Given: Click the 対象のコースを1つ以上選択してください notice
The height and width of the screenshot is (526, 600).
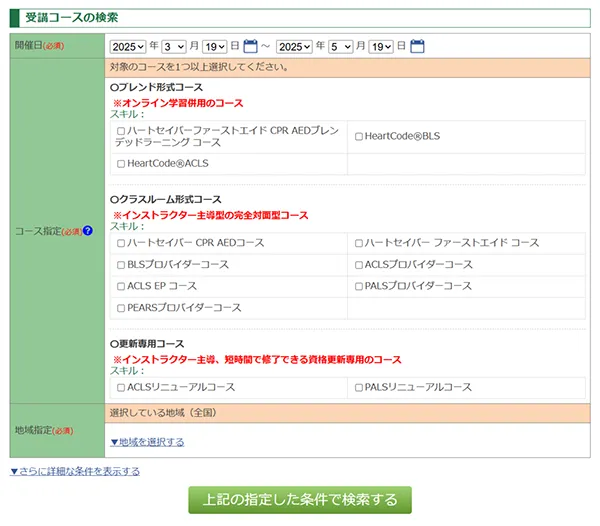Looking at the screenshot, I should 199,67.
